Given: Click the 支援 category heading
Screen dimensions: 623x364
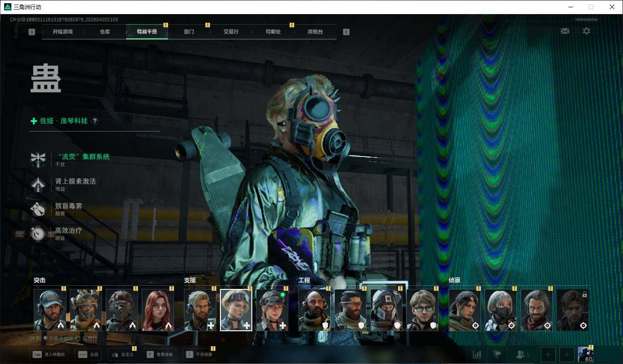Looking at the screenshot, I should [x=190, y=280].
